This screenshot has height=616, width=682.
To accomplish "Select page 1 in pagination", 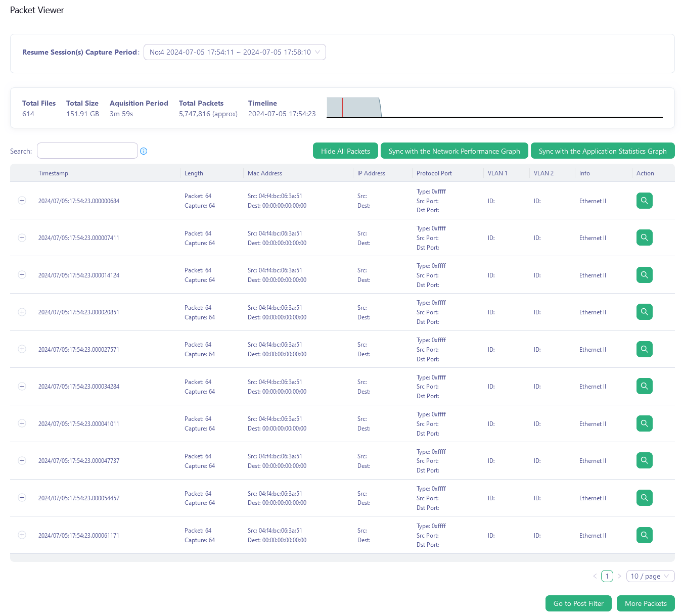I will [x=607, y=576].
